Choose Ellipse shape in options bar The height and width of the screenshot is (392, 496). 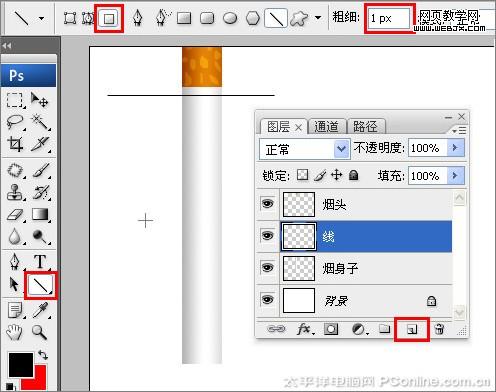[230, 18]
